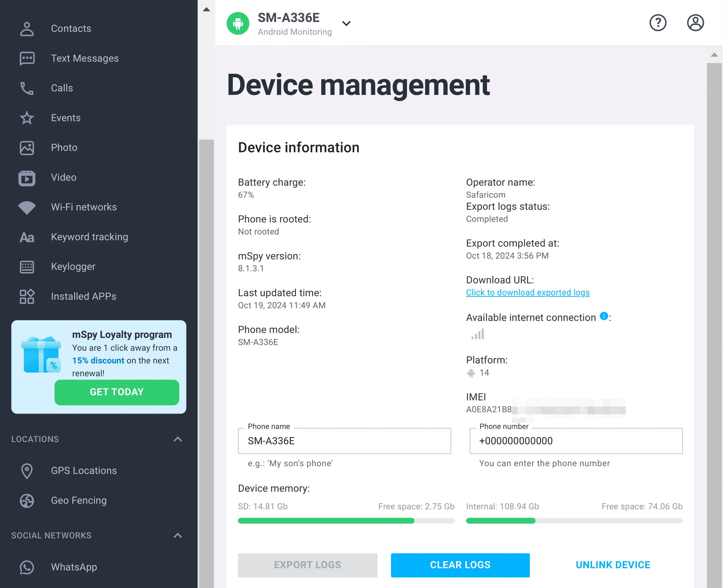Click the internet connection info icon
The height and width of the screenshot is (588, 723).
tap(604, 316)
